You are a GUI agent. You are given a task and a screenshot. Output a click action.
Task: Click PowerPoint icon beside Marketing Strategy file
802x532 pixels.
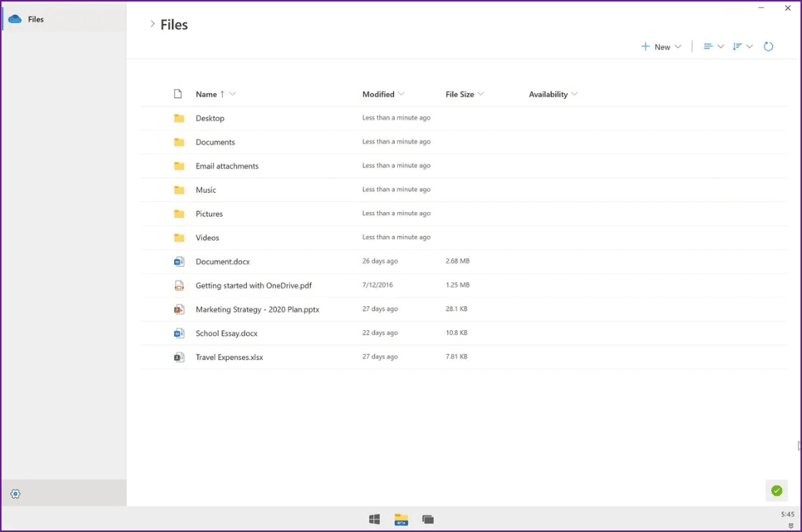[179, 309]
